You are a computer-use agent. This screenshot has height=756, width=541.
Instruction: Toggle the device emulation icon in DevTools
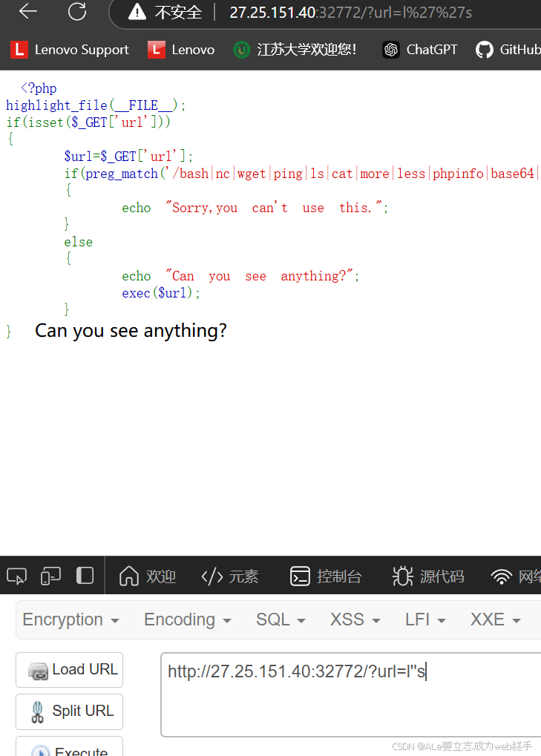[x=50, y=576]
